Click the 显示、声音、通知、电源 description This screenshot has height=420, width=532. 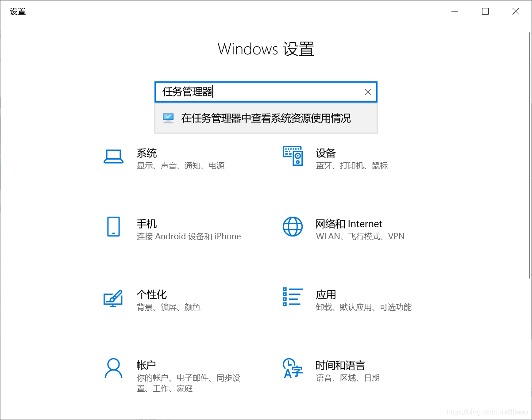[x=181, y=166]
